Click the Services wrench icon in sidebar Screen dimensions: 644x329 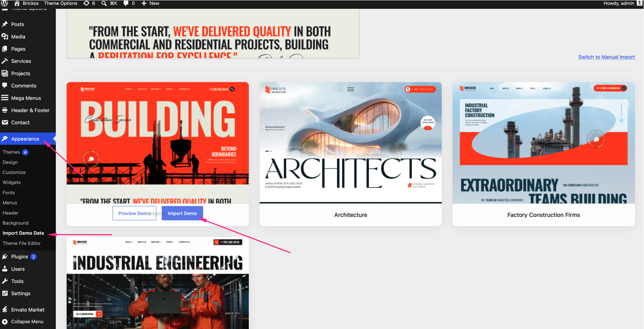click(5, 61)
